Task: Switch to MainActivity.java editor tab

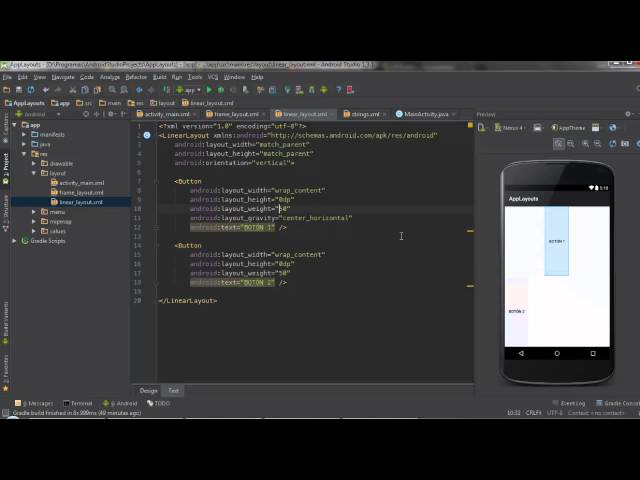Action: pos(426,114)
